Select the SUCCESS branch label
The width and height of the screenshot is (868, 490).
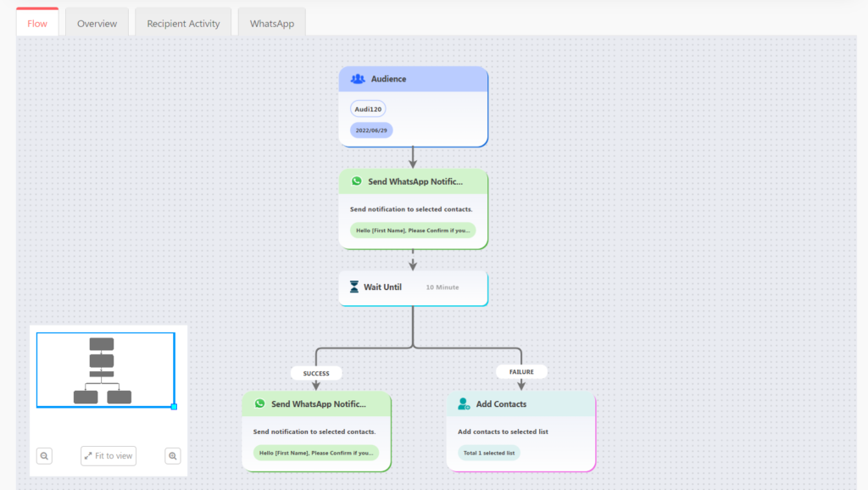[316, 373]
